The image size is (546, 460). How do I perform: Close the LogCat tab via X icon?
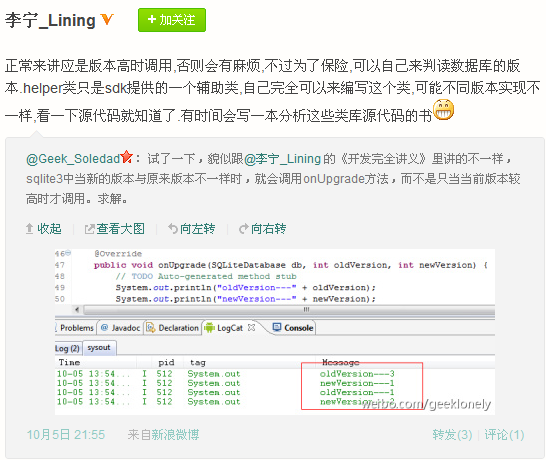(251, 328)
